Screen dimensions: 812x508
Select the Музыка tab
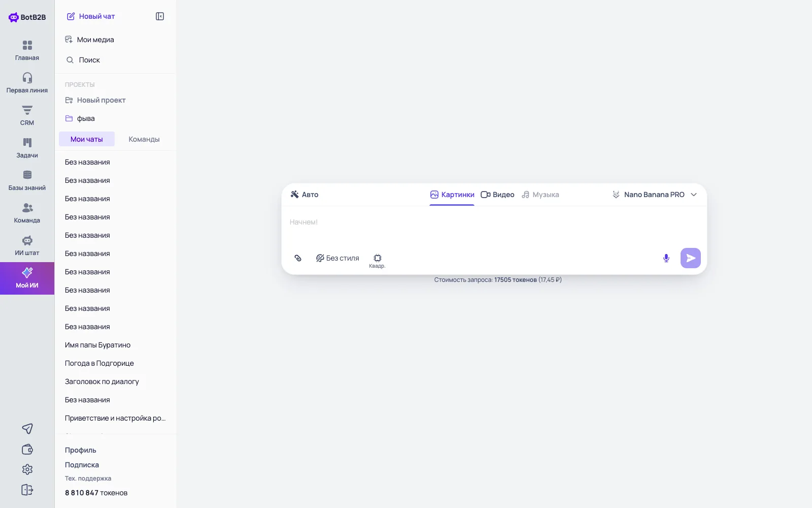click(x=540, y=195)
